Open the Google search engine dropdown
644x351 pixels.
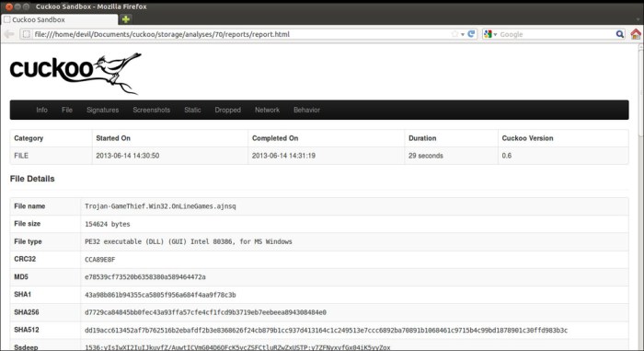pos(490,34)
